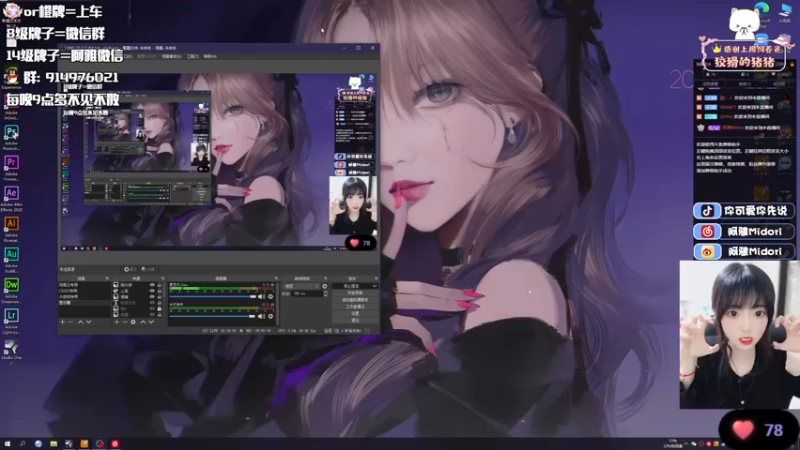Select the third scene in the list
This screenshot has width=800, height=450.
84,296
